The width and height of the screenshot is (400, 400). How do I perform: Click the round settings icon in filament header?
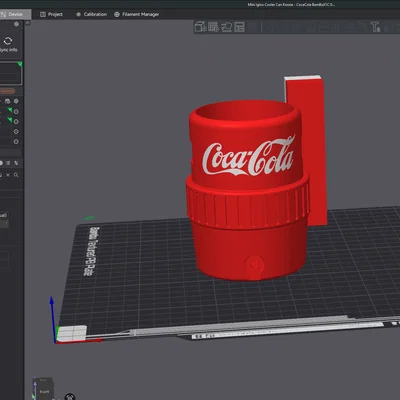point(16,101)
